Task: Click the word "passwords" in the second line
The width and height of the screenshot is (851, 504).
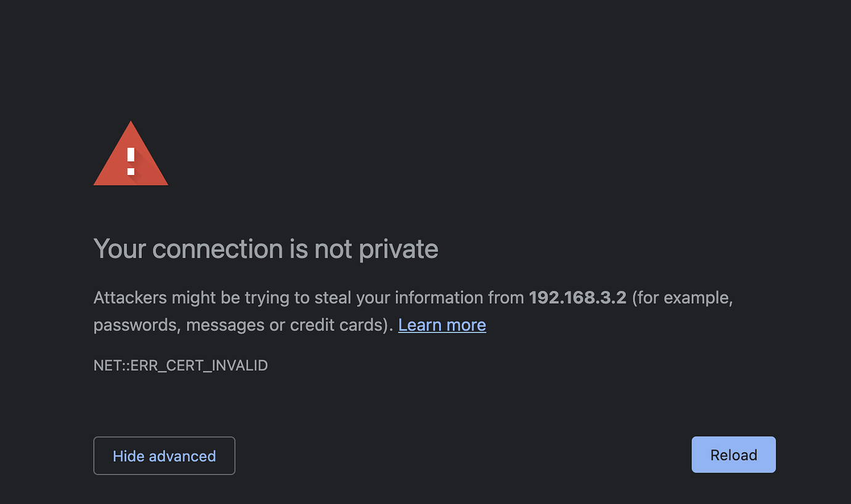Action: tap(135, 325)
